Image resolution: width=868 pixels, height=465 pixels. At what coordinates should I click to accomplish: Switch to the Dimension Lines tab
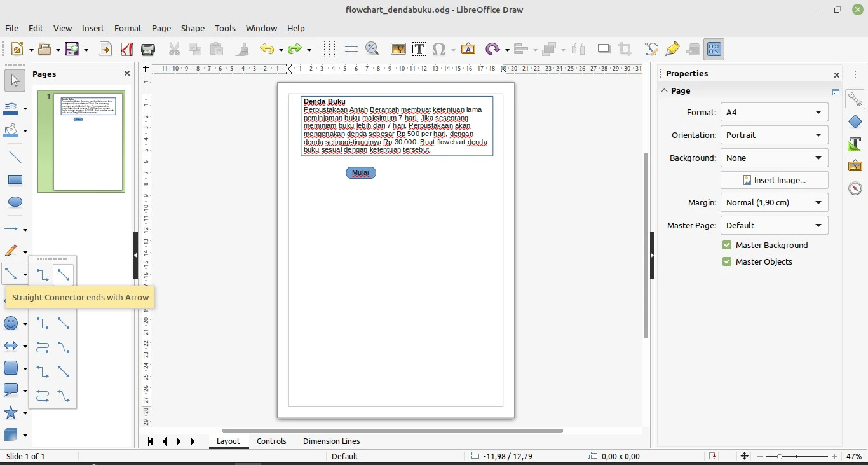(x=331, y=441)
